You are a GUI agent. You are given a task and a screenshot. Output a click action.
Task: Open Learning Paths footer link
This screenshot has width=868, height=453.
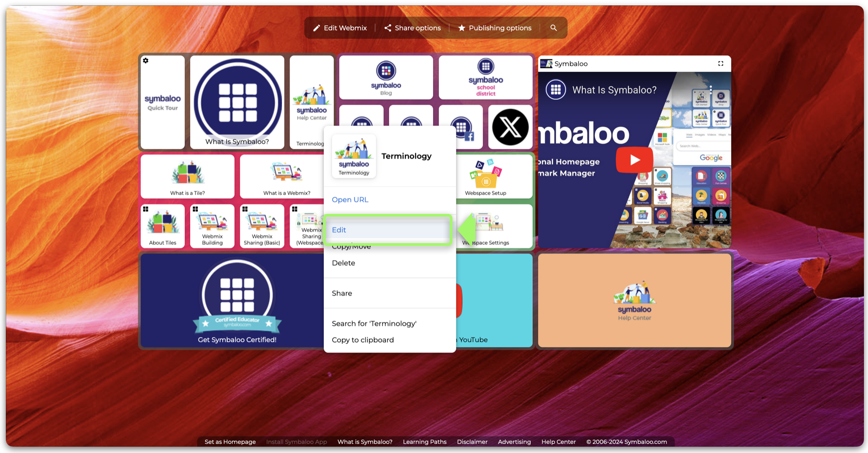(x=425, y=442)
